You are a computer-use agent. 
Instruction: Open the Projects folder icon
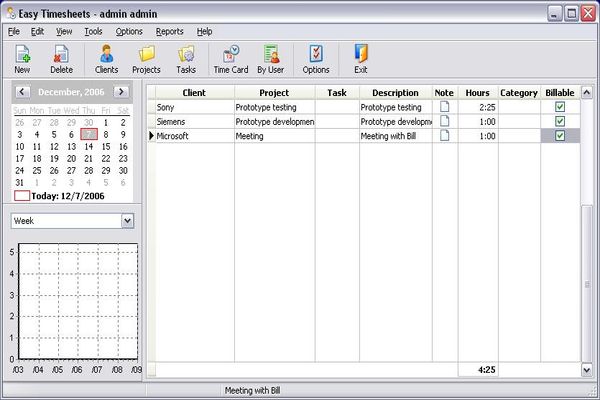pos(146,54)
